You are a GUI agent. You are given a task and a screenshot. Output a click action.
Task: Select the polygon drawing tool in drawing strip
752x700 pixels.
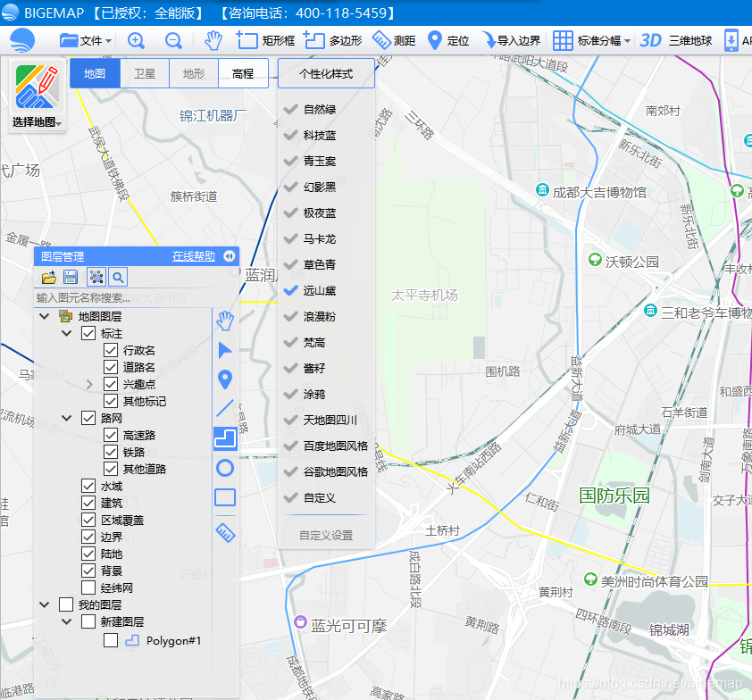tap(225, 438)
